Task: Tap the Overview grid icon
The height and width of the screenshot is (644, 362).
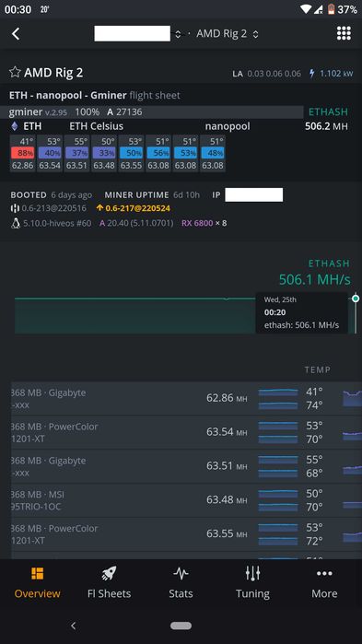Action: click(x=38, y=573)
